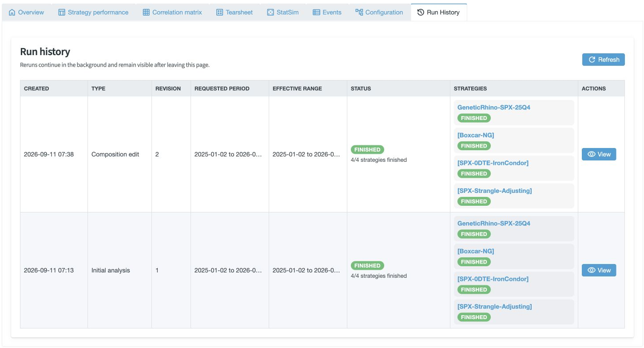This screenshot has width=644, height=348.
Task: Click eye icon in Initial analysis row
Action: click(591, 270)
